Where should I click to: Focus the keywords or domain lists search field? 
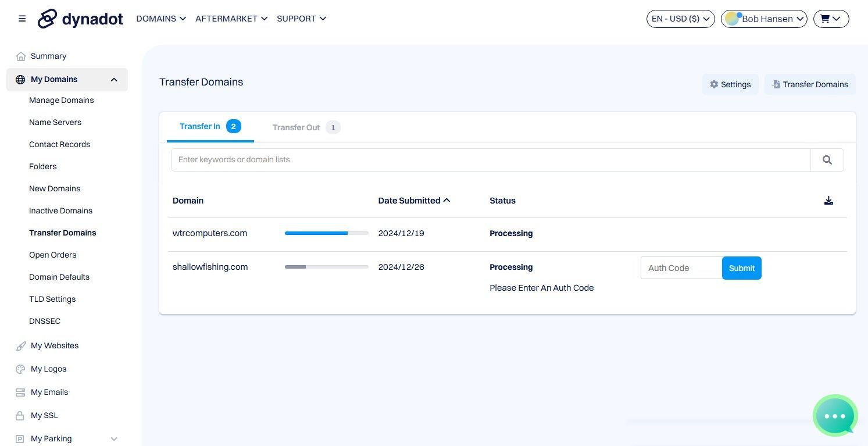(491, 160)
